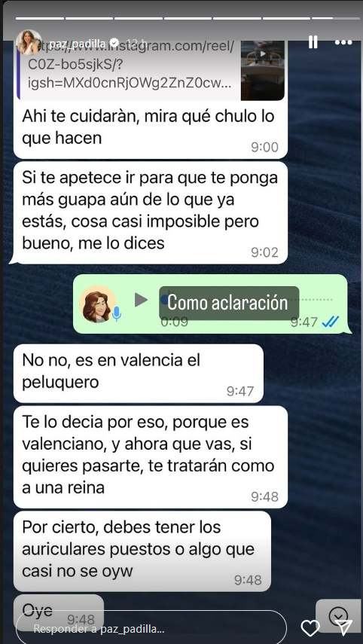
Task: Tap the 'Por cierto, debes tener' message bubble
Action: coord(142,551)
